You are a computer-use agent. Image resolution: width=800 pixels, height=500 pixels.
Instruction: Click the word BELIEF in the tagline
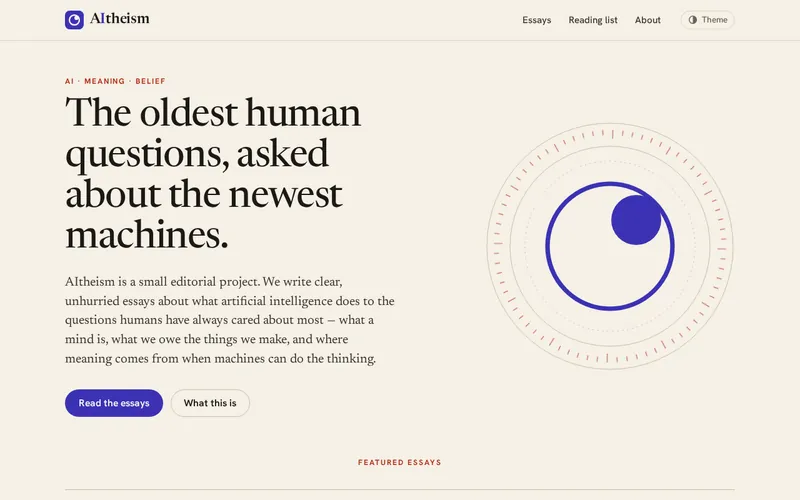pyautogui.click(x=151, y=81)
